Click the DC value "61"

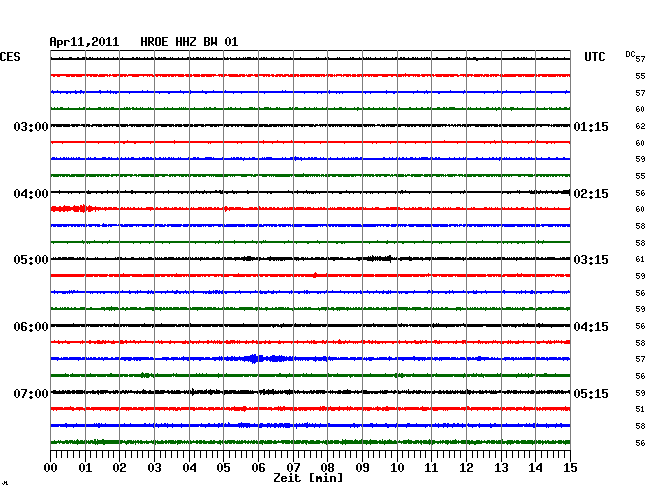click(640, 259)
